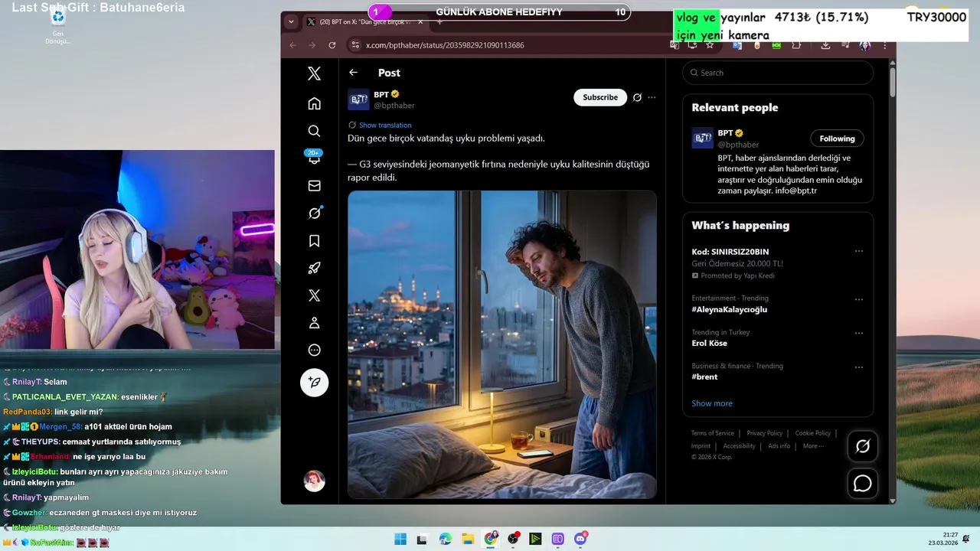Open #brent trending topic
The height and width of the screenshot is (551, 980).
[x=704, y=377]
